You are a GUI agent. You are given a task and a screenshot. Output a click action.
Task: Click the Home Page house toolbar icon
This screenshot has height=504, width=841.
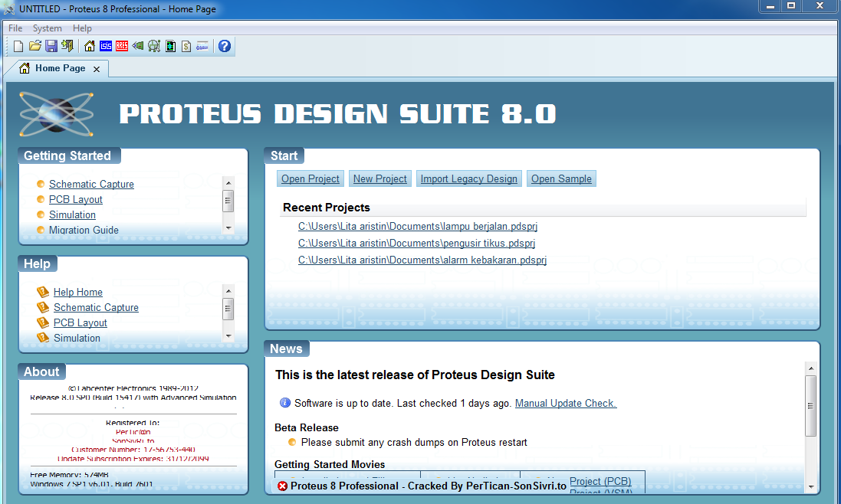click(90, 46)
